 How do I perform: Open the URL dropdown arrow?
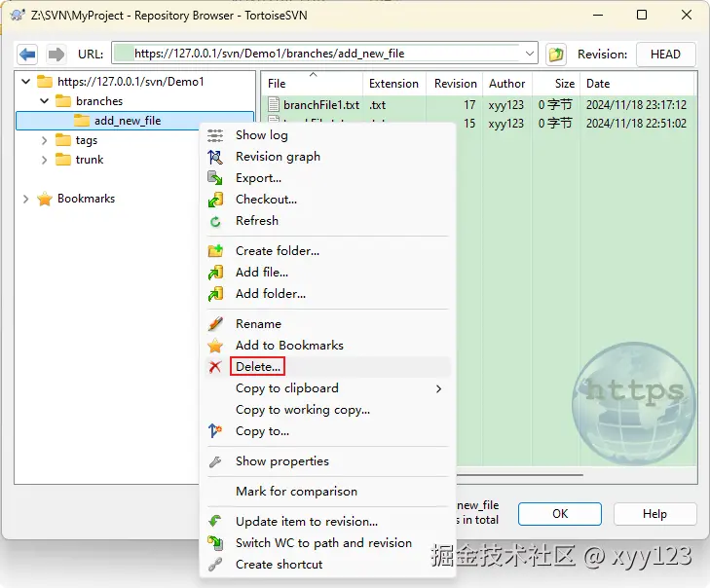(x=529, y=54)
